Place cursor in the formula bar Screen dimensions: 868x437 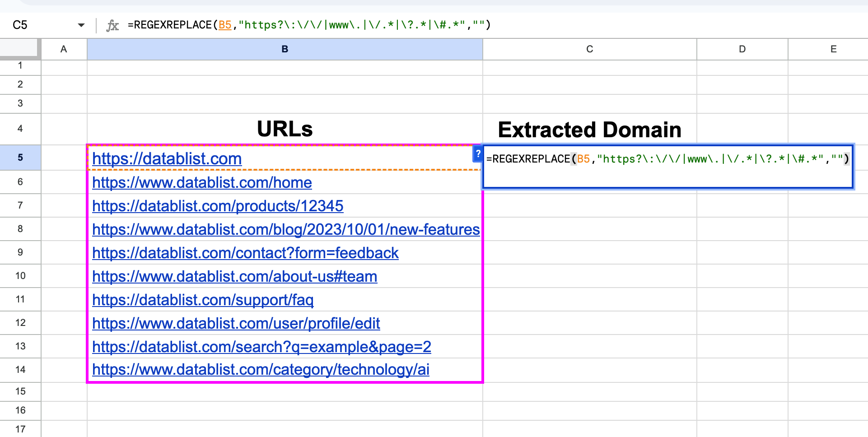pos(361,25)
